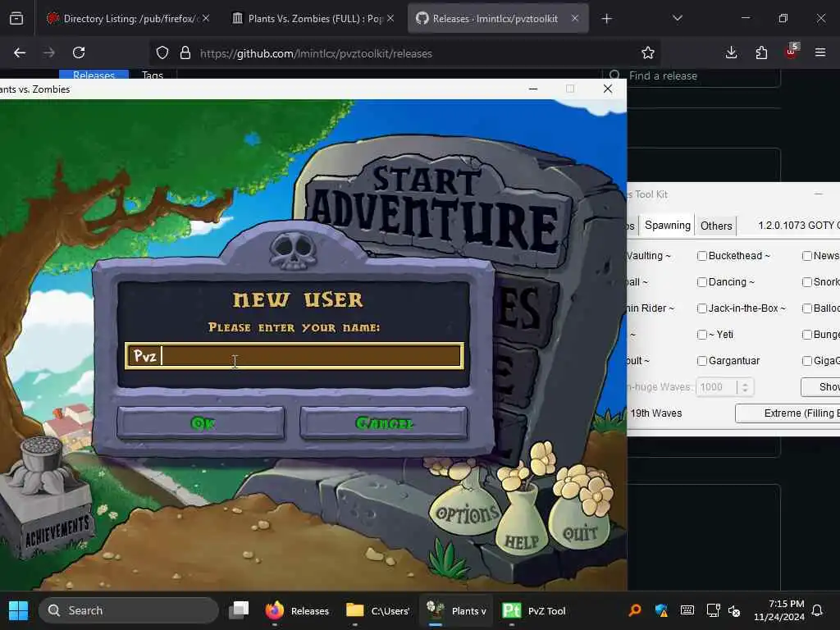Select the Tags tab on the GitHub page
840x630 pixels.
click(153, 75)
